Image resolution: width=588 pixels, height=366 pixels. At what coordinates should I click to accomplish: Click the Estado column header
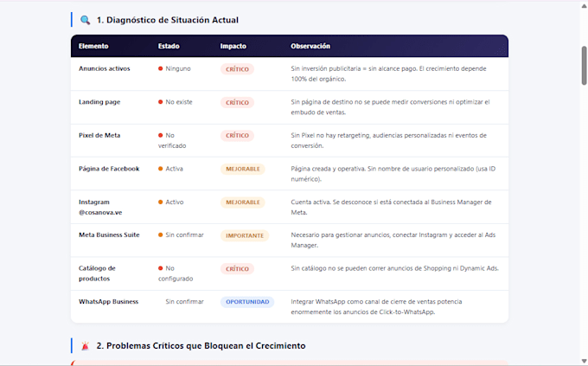[x=169, y=46]
